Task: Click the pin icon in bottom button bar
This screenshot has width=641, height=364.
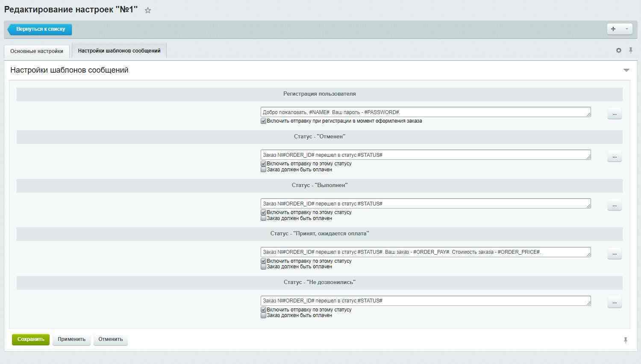Action: coord(626,340)
